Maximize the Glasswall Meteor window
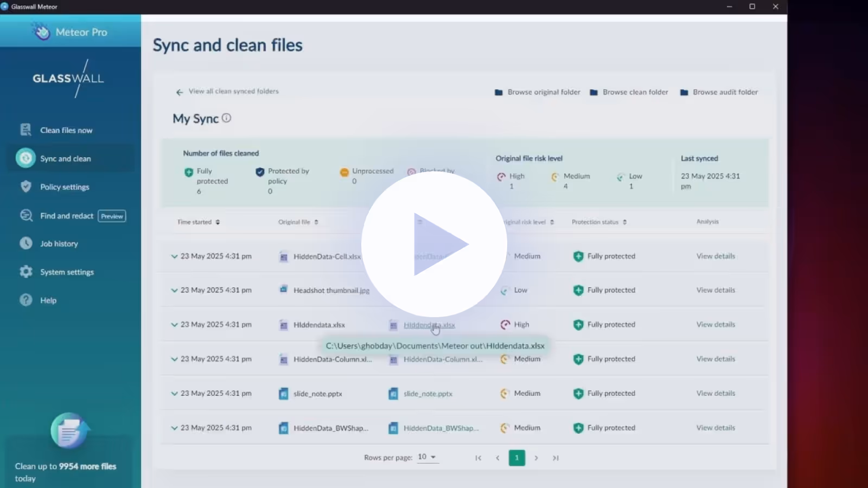868x488 pixels. (752, 7)
